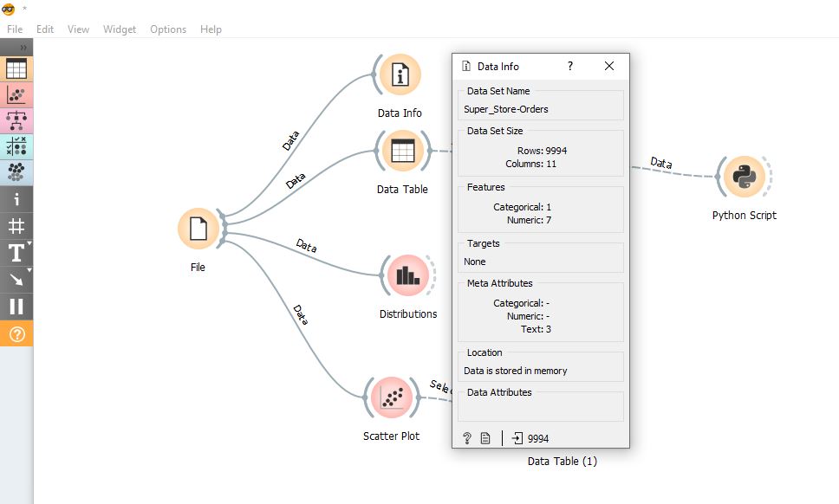Open the Options menu

(167, 29)
